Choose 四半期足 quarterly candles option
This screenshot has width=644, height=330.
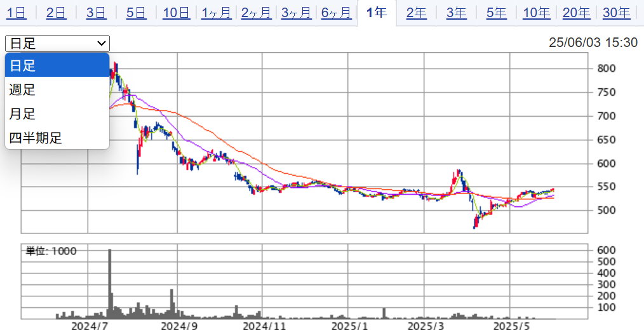coord(57,137)
